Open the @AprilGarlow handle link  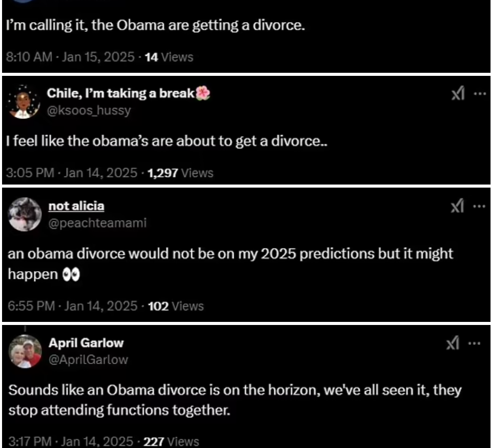pyautogui.click(x=88, y=359)
